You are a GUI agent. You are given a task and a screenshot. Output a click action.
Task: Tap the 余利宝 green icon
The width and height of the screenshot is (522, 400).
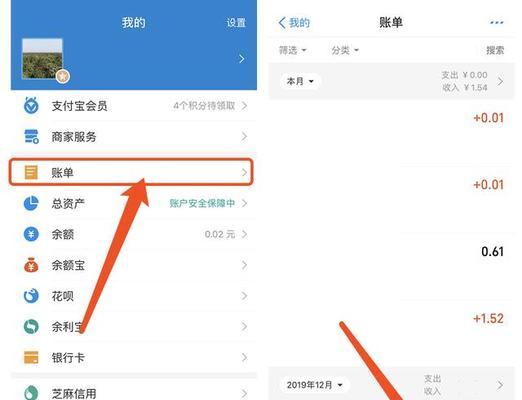[31, 327]
